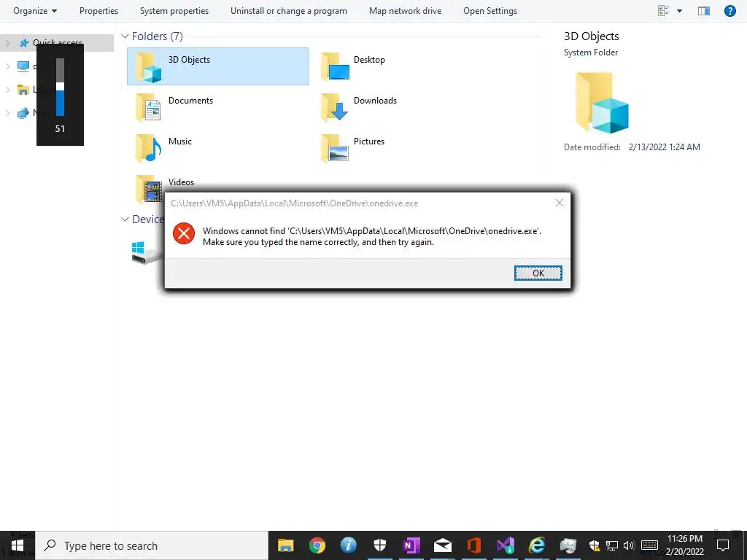Expand the Network node chevron

click(x=7, y=113)
